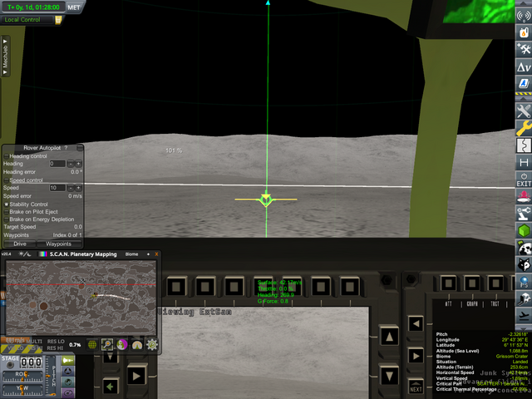Expand the MechJeb side tab
Viewport: 532px width, 399px height.
pos(5,57)
